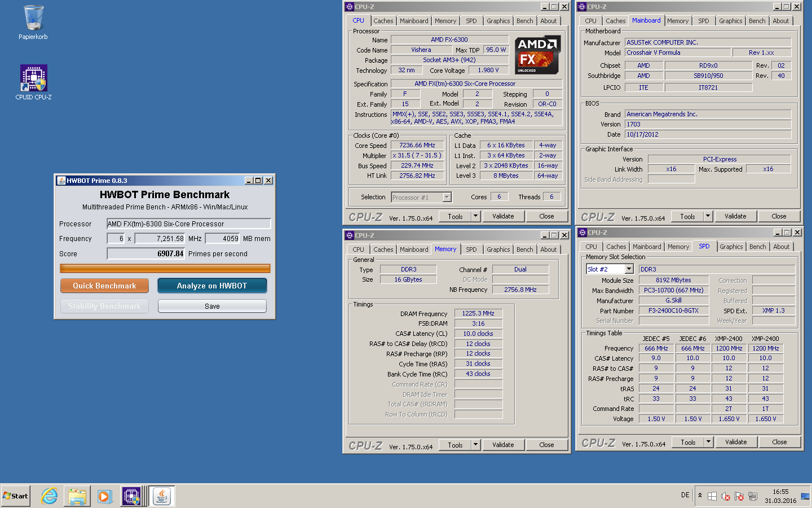Click the AMD FX processor logo

pos(537,55)
